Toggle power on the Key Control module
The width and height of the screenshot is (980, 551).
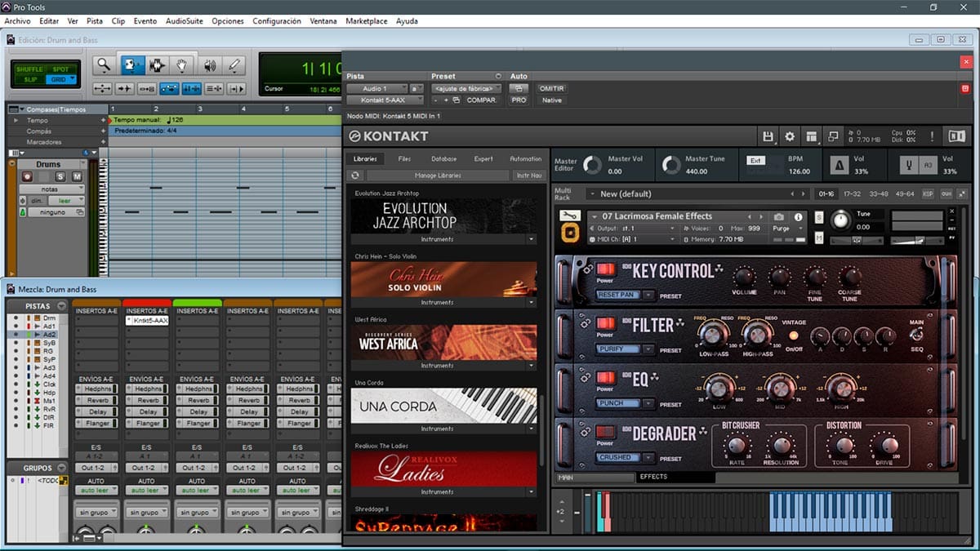(x=605, y=269)
